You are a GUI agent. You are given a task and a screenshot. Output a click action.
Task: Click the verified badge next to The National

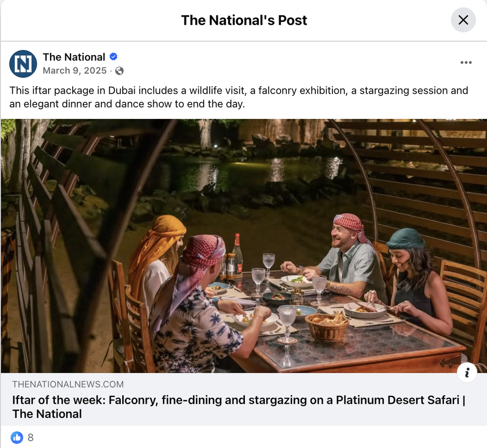coord(114,57)
